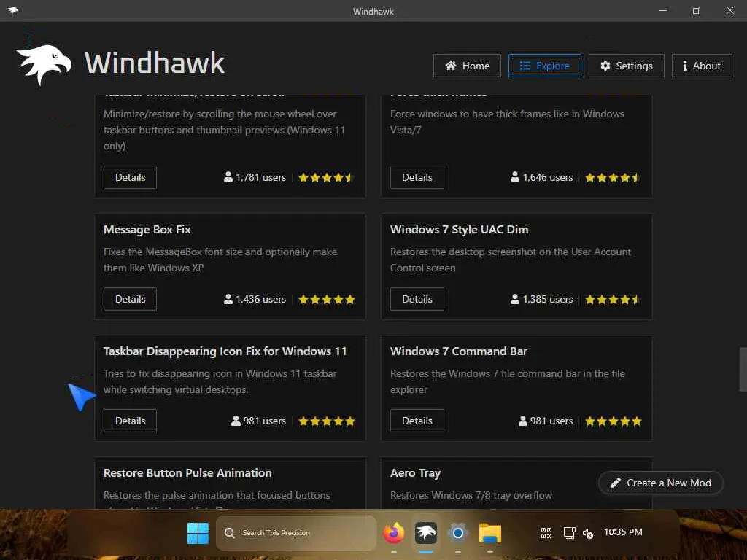747x560 pixels.
Task: Click the 1,436 users count
Action: (255, 300)
